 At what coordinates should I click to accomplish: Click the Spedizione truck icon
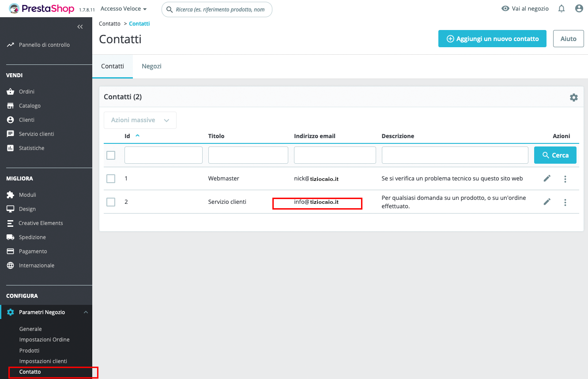pyautogui.click(x=11, y=237)
